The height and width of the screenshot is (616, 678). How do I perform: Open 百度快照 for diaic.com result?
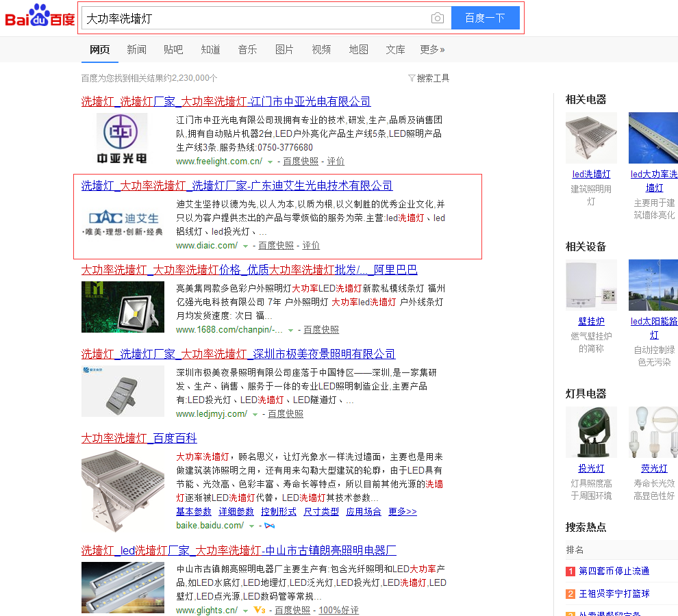276,246
